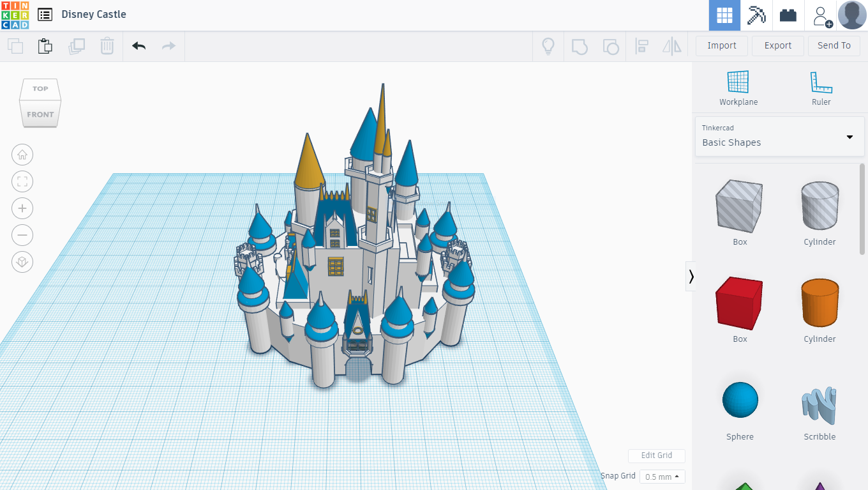Image resolution: width=868 pixels, height=490 pixels.
Task: Select the Ruler tool
Action: (x=821, y=88)
